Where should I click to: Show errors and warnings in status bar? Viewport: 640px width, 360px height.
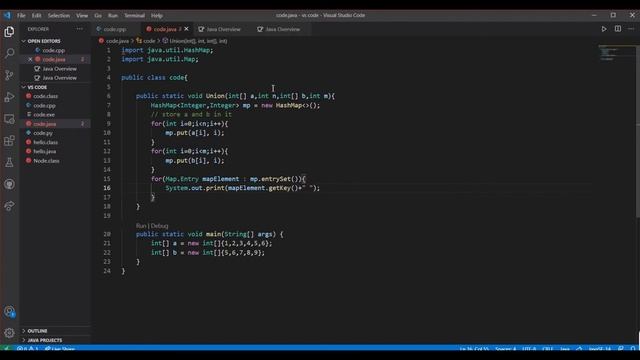[28, 349]
